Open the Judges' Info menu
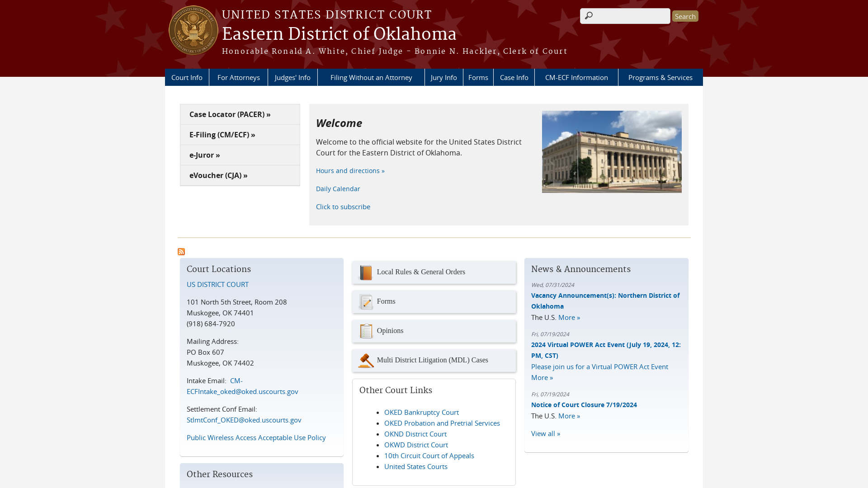 point(292,77)
